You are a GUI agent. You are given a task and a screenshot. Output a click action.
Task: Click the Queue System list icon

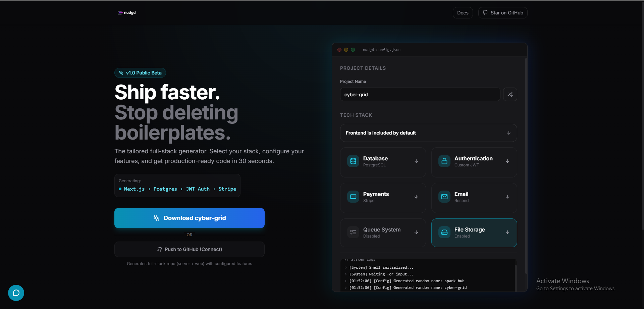coord(353,232)
